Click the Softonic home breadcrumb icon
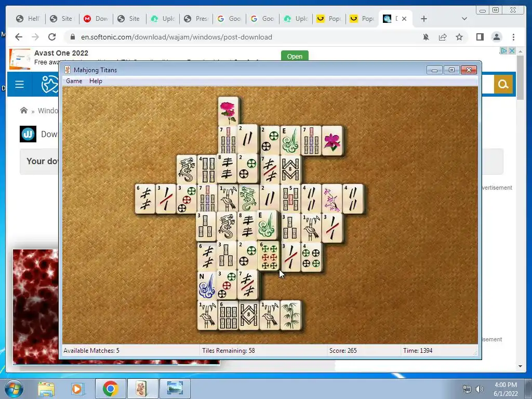 tap(24, 110)
